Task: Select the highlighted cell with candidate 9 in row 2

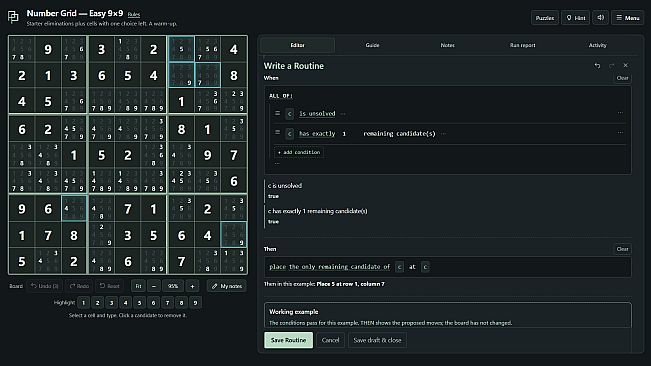Action: click(x=181, y=75)
